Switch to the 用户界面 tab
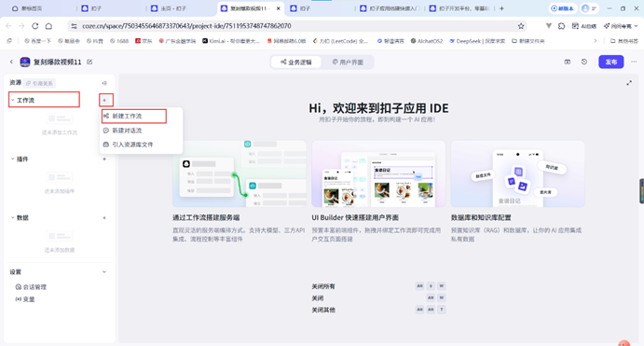Image resolution: width=644 pixels, height=346 pixels. (348, 62)
